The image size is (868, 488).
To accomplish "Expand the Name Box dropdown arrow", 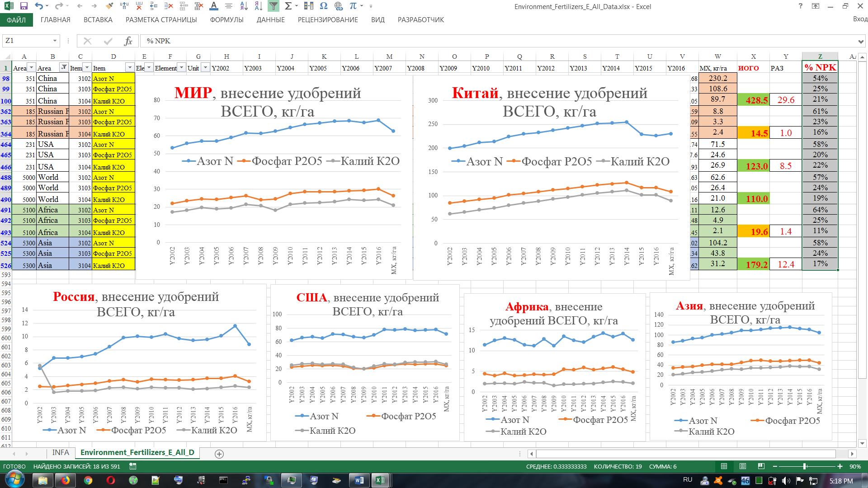I will [x=55, y=41].
